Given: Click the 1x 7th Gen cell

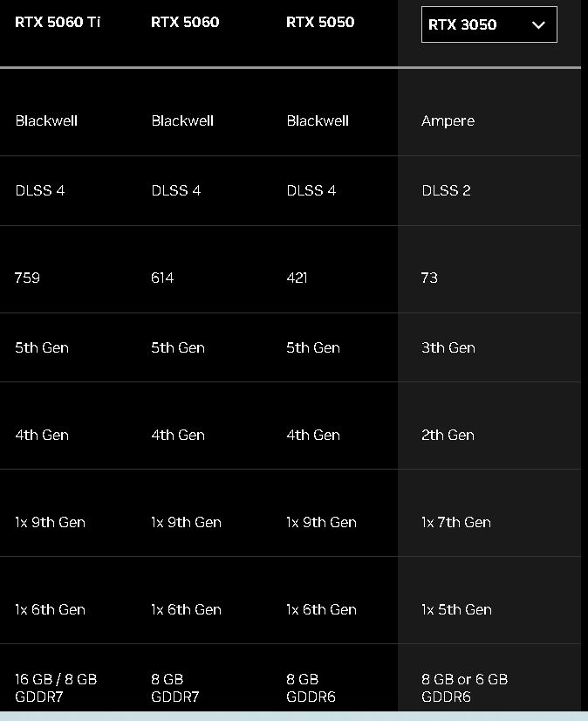Looking at the screenshot, I should click(x=455, y=522).
